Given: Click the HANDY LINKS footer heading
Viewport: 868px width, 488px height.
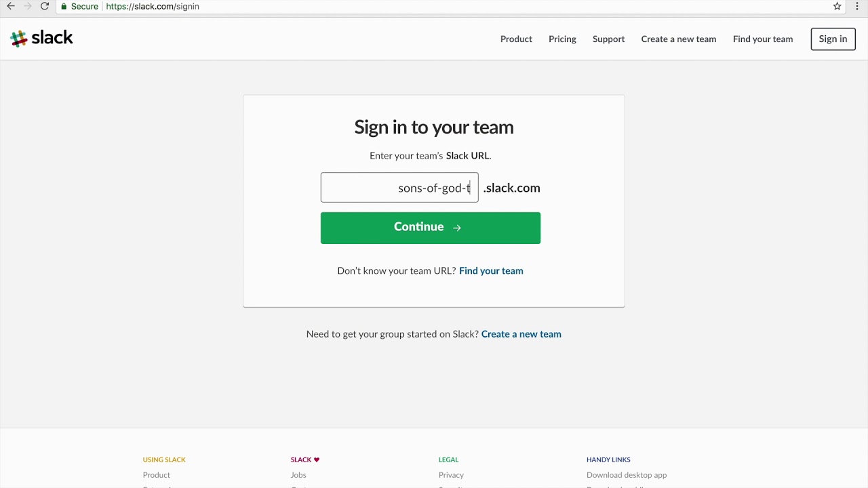Looking at the screenshot, I should (608, 460).
